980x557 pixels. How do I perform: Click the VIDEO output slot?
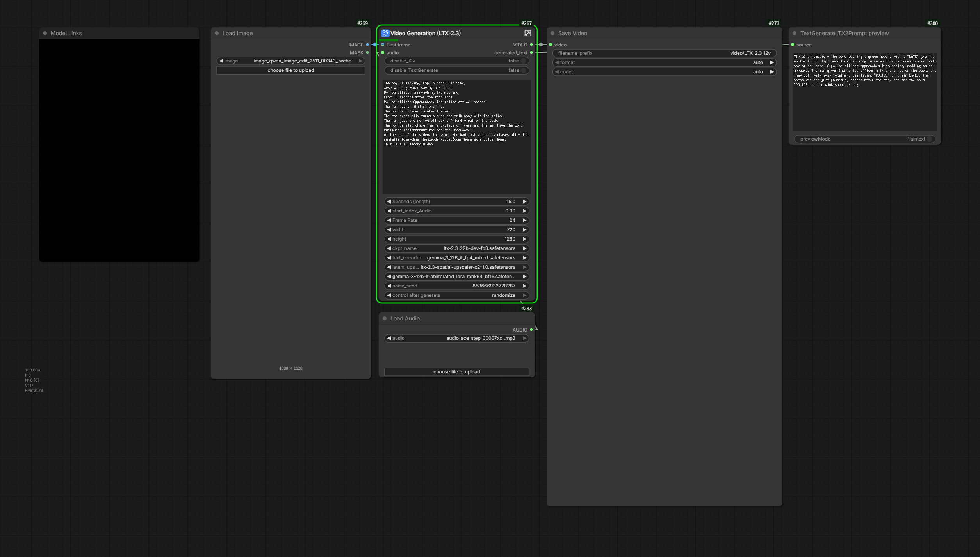(x=531, y=45)
